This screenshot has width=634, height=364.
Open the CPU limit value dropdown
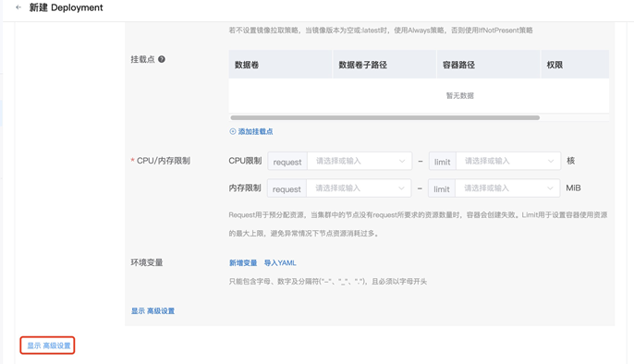click(x=508, y=161)
